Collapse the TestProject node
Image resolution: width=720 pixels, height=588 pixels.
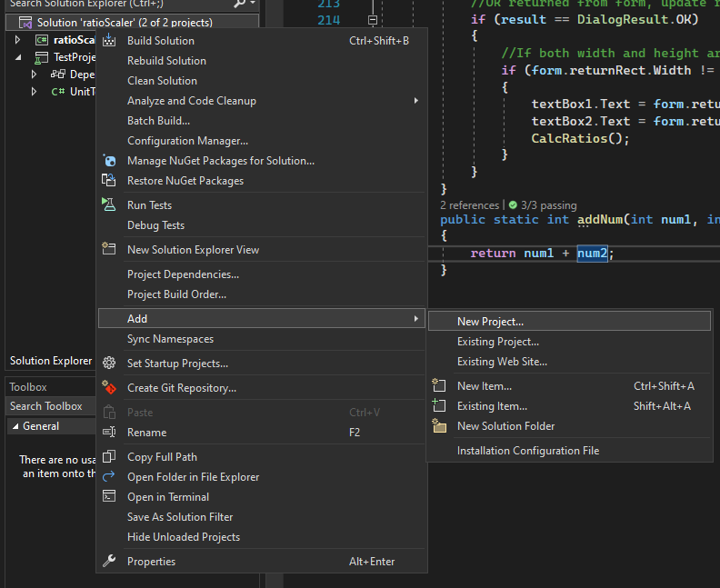18,57
